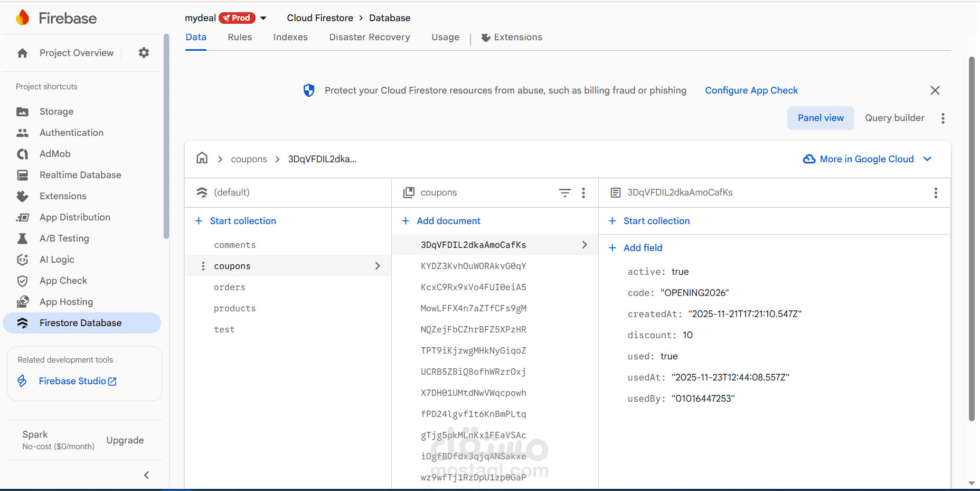
Task: Switch to Panel view
Action: (x=820, y=118)
